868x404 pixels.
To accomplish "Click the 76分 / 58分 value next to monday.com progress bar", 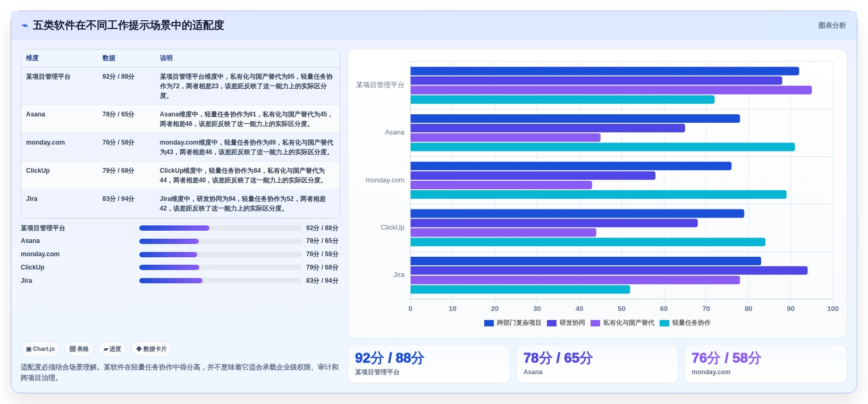I will (322, 255).
